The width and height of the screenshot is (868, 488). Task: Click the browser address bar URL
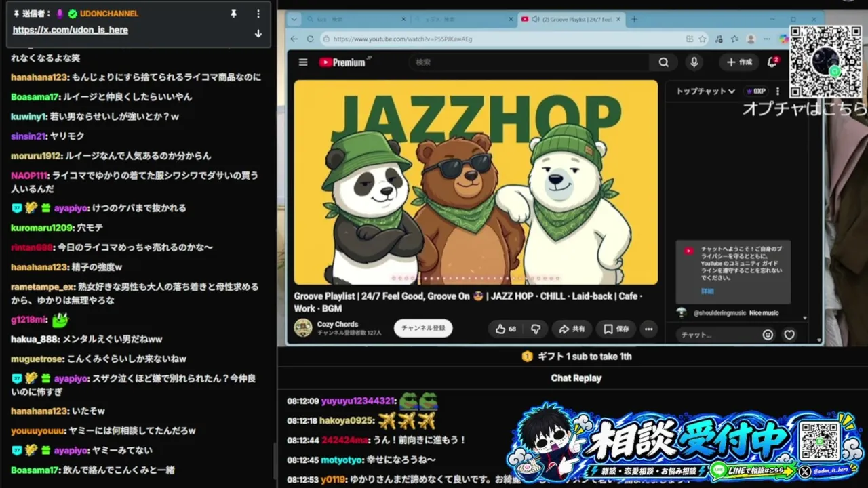click(403, 39)
